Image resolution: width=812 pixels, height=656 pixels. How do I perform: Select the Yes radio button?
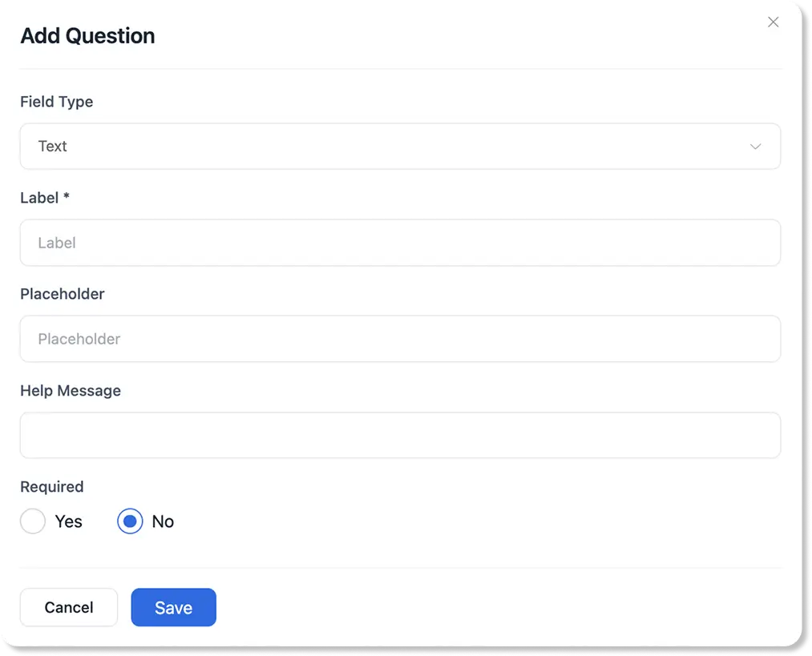33,521
